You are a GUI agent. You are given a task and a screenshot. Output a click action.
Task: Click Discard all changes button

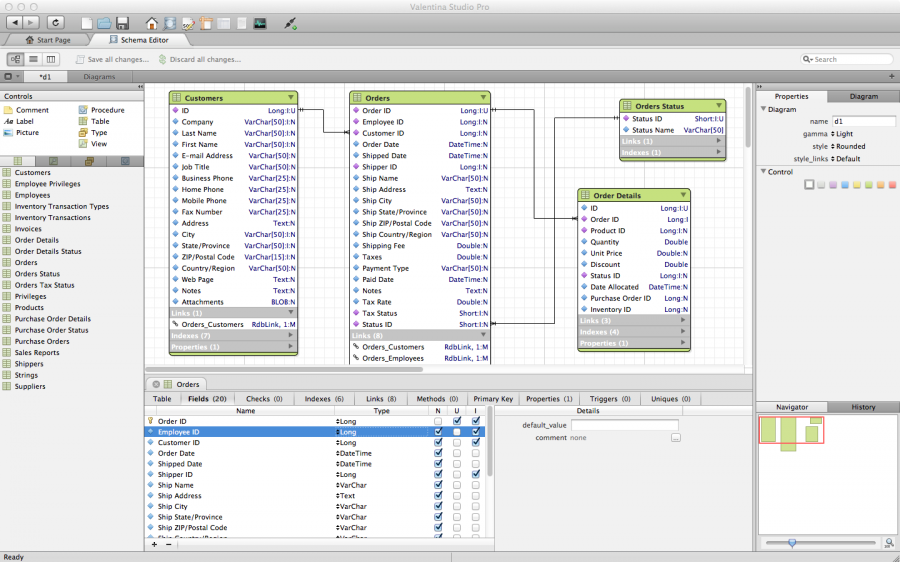200,59
